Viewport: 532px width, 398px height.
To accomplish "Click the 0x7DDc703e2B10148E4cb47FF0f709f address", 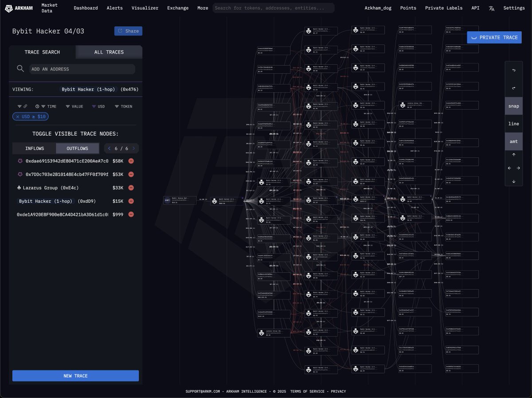I will 66,175.
